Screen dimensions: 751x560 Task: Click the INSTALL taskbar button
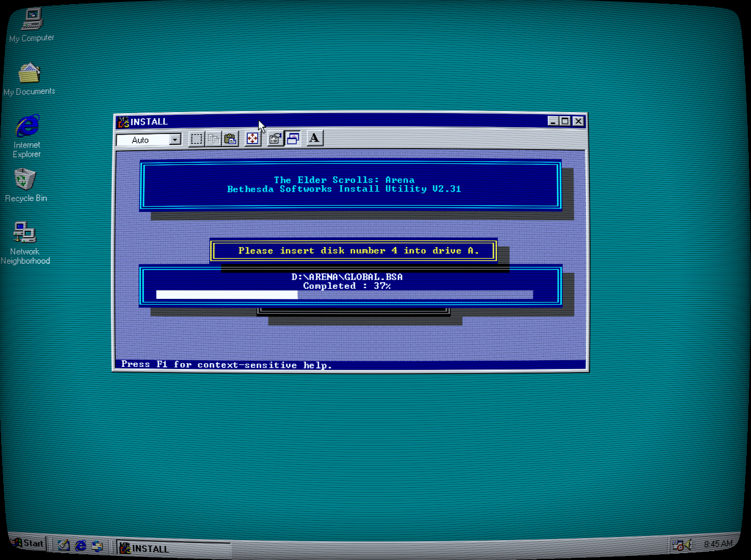(173, 548)
